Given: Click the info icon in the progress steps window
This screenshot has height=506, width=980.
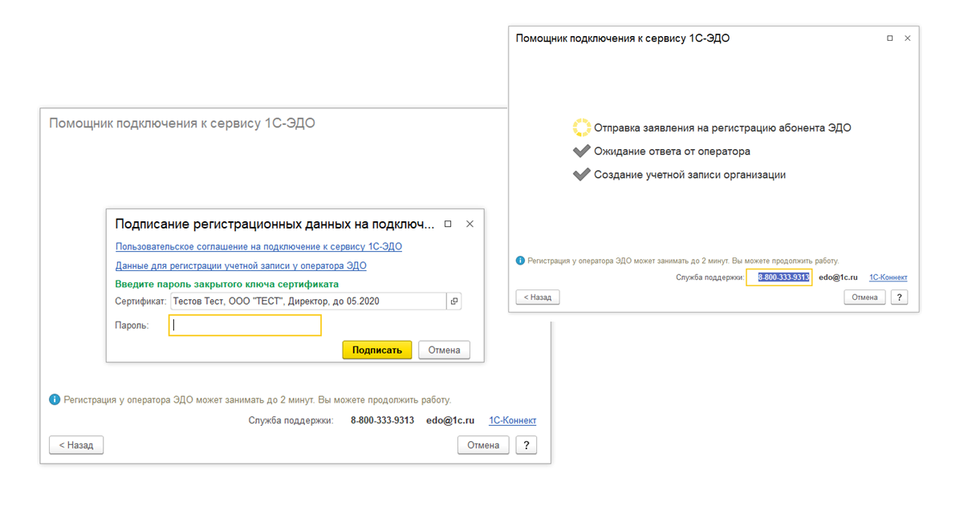Looking at the screenshot, I should click(x=520, y=261).
